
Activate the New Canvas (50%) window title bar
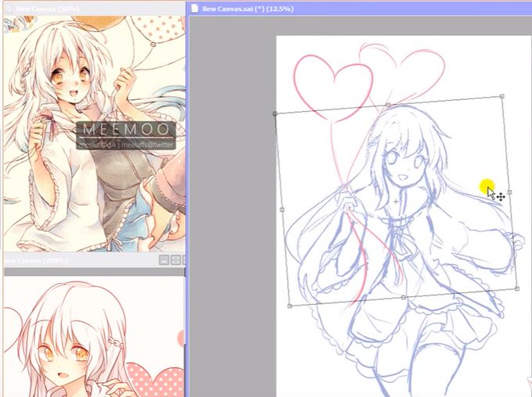click(95, 9)
